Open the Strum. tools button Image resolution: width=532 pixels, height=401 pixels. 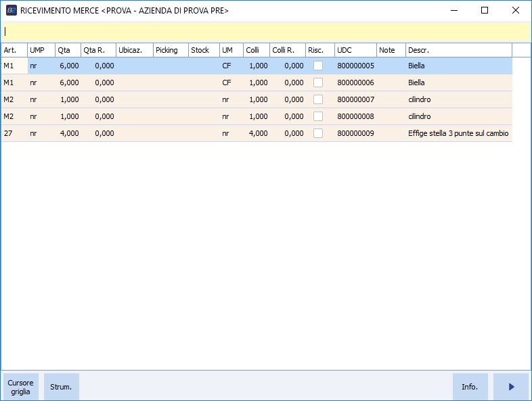62,387
